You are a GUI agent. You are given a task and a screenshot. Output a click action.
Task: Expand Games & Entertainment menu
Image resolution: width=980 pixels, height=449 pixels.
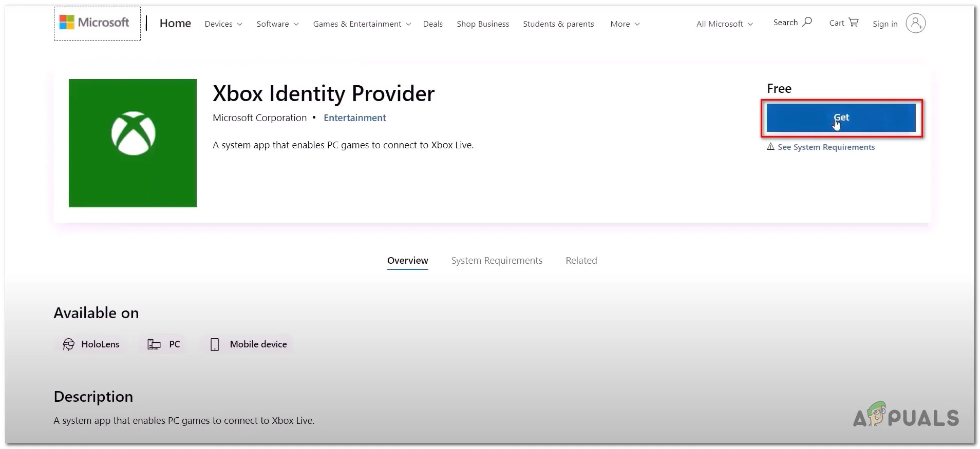[362, 24]
